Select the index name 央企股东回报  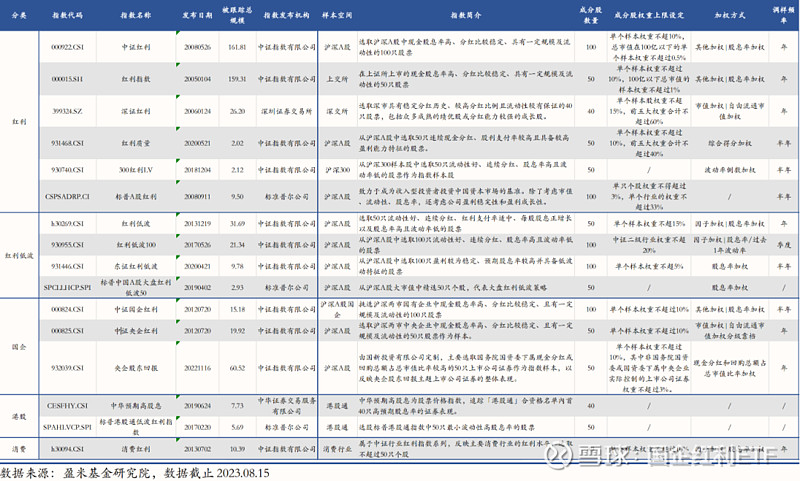click(136, 368)
